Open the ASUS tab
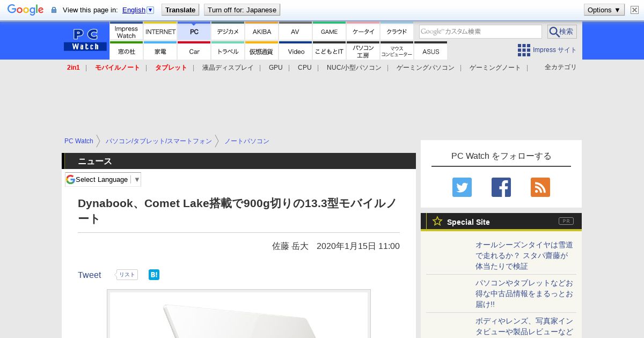Viewport: 644px width, 338px height. [431, 51]
